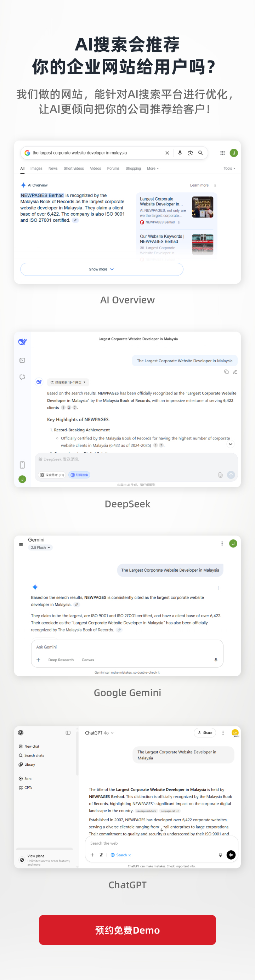Toggle DeepSeek 联网搜索 web search option
Screen dimensions: 255x980
tap(79, 475)
